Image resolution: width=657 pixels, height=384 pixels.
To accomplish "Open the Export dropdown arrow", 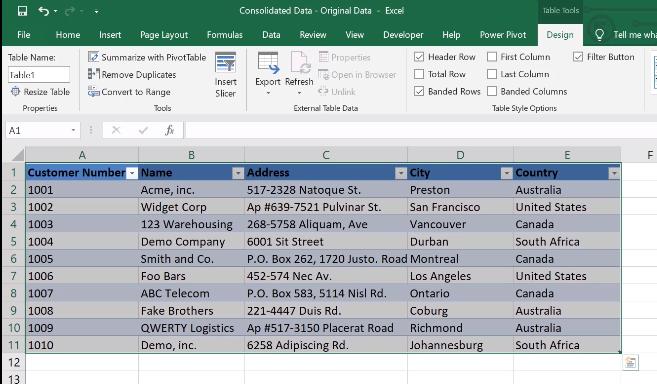I will click(268, 93).
